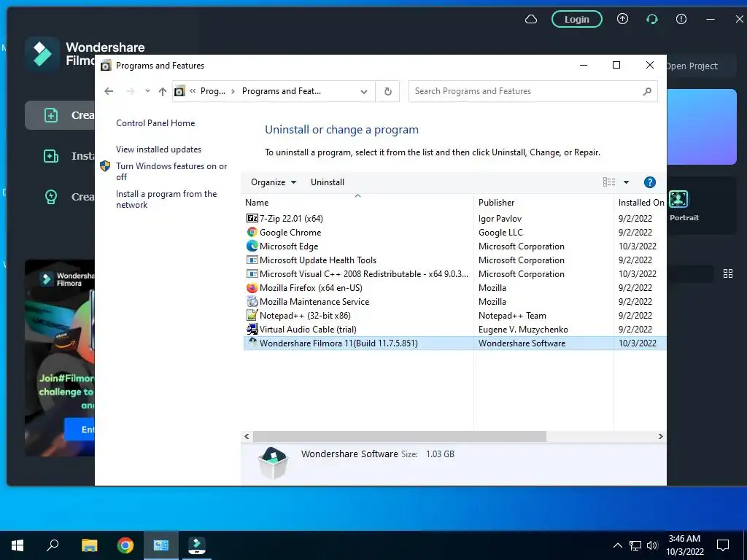
Task: Open Turn Windows features on or off
Action: coord(171,171)
